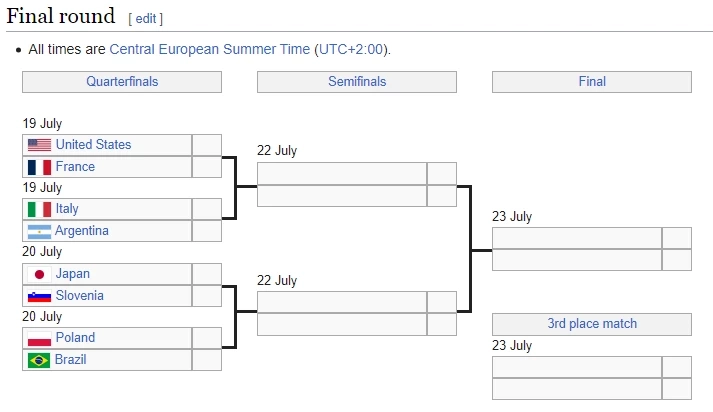The image size is (713, 412).
Task: Click the Poland flag icon
Action: click(39, 338)
